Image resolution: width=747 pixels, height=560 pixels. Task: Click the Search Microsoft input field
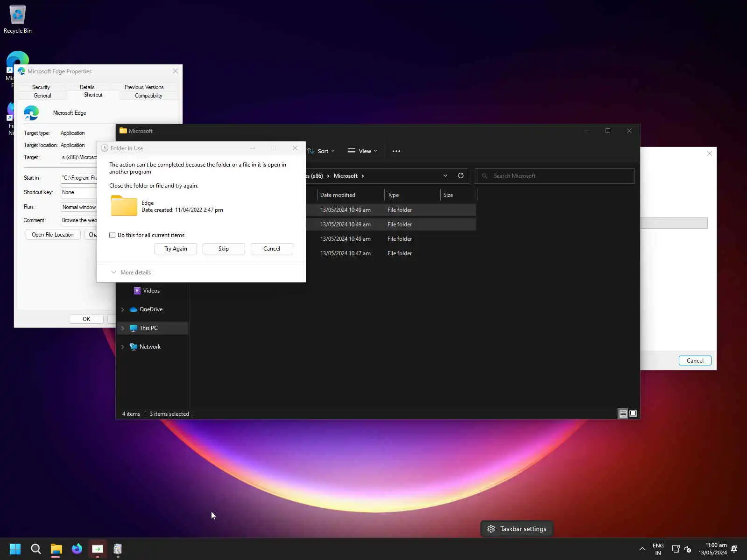point(555,176)
